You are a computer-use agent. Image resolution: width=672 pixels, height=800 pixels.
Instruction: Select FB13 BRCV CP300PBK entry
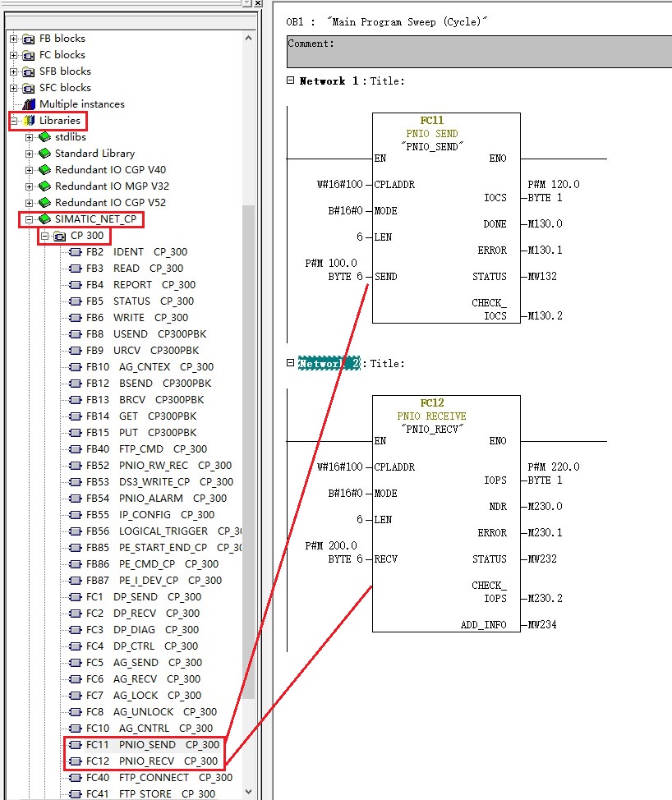[x=145, y=399]
